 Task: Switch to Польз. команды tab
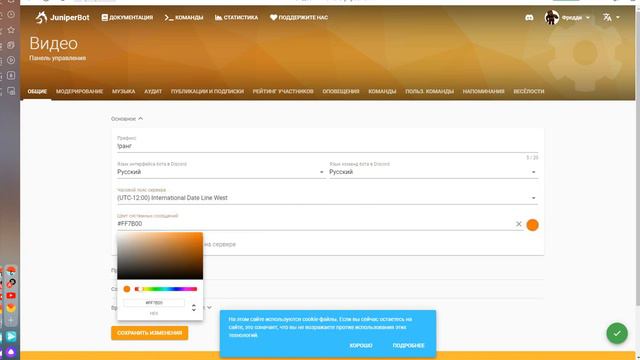[429, 91]
